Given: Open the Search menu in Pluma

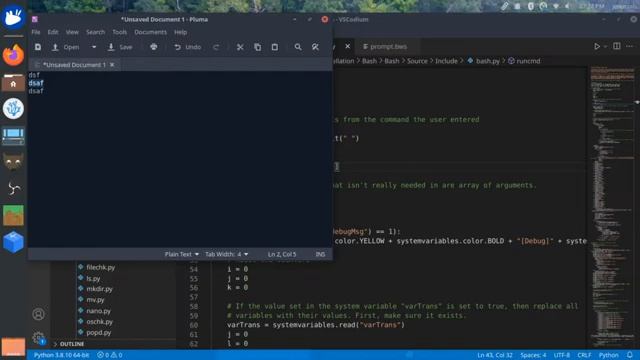Looking at the screenshot, I should [x=96, y=32].
